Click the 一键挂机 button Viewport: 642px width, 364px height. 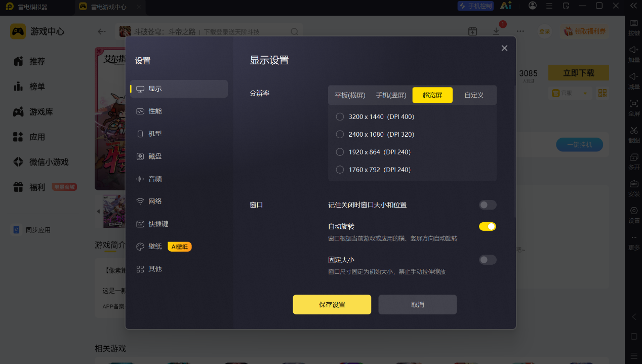580,145
